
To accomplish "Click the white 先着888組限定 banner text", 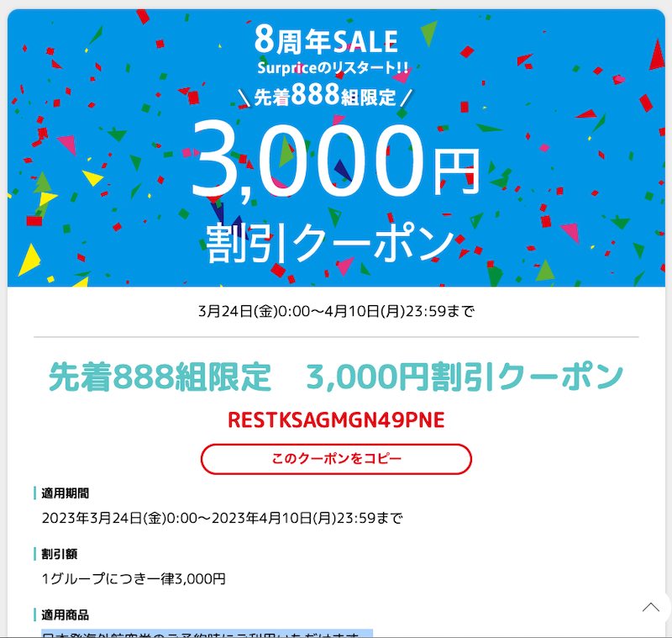I will pyautogui.click(x=325, y=95).
